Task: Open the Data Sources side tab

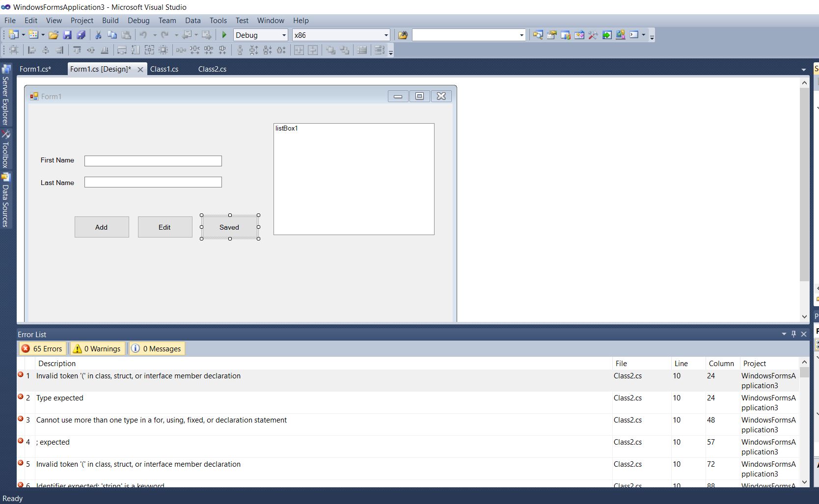Action: point(6,200)
